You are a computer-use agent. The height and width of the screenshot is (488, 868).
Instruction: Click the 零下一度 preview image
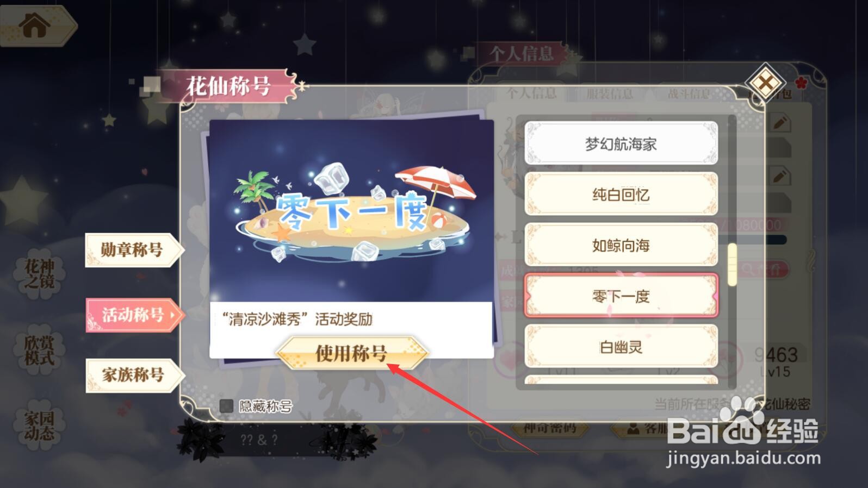pos(352,211)
